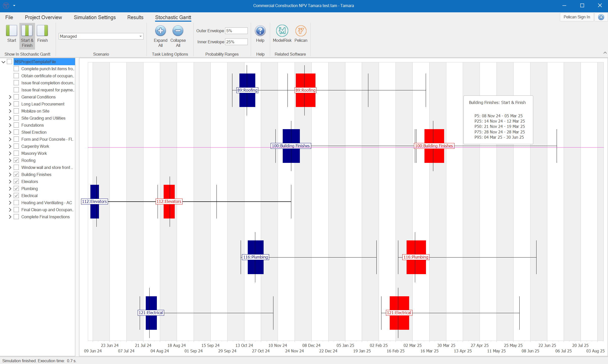608x364 pixels.
Task: Open the Results tab
Action: [135, 17]
